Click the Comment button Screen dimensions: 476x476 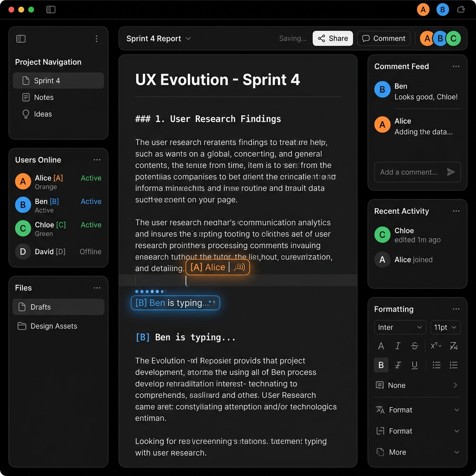pyautogui.click(x=383, y=38)
